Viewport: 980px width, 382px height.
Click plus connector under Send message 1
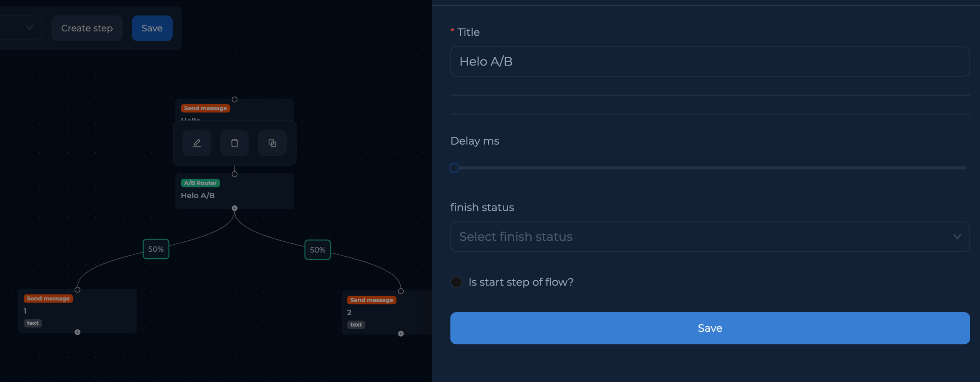[x=77, y=332]
